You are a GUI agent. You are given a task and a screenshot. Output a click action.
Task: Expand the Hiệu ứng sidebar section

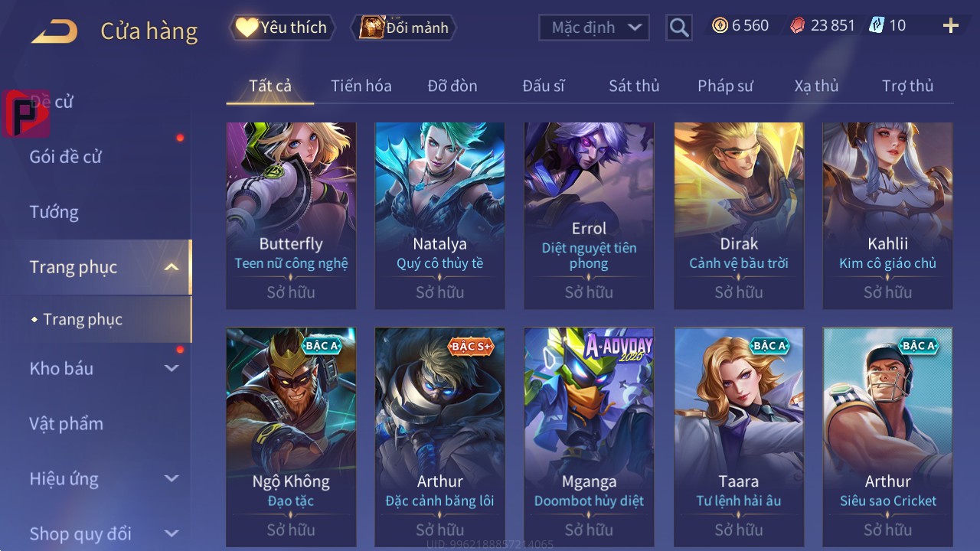coord(171,479)
